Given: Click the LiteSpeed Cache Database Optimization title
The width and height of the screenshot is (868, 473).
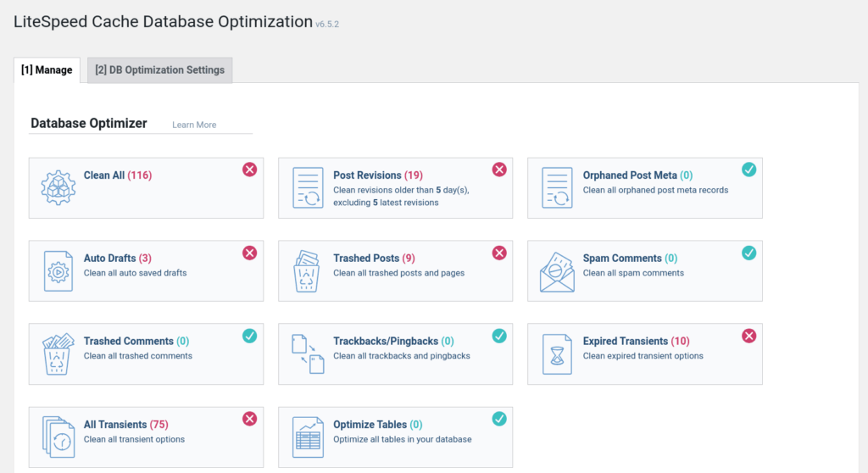Looking at the screenshot, I should coord(164,21).
